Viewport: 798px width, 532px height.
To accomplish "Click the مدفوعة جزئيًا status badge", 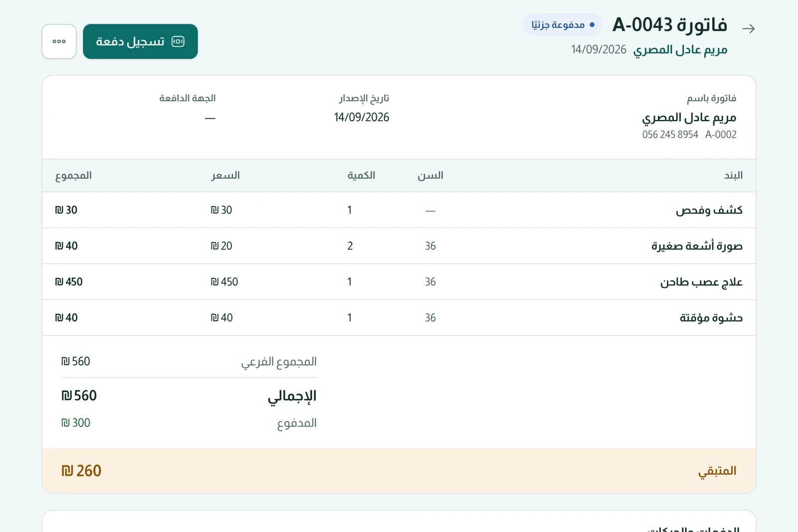I will [563, 24].
